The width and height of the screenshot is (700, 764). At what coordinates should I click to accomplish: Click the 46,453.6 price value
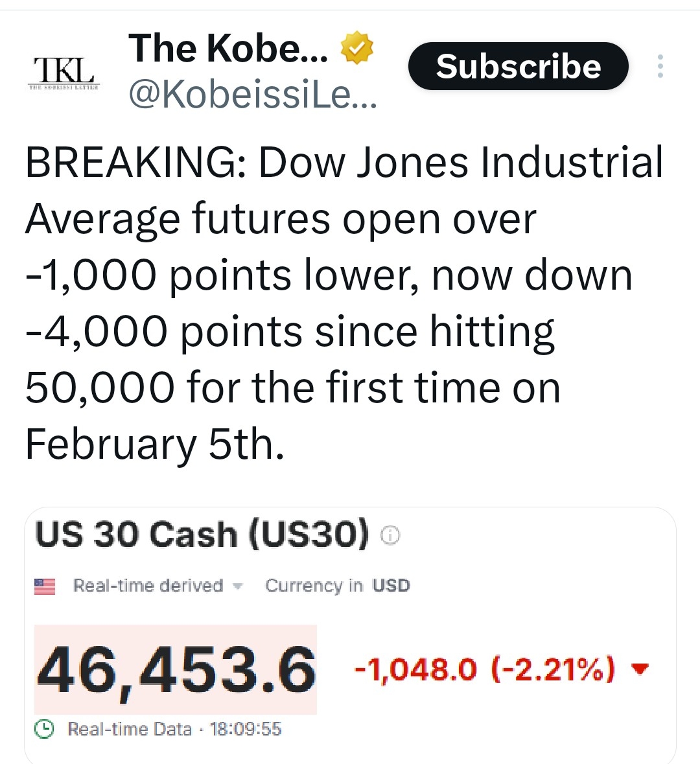pyautogui.click(x=176, y=669)
